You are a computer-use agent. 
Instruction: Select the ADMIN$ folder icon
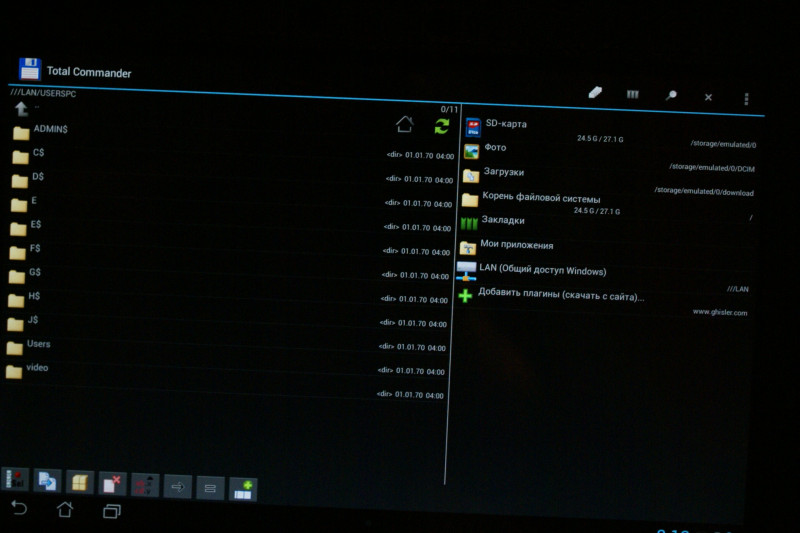click(21, 133)
